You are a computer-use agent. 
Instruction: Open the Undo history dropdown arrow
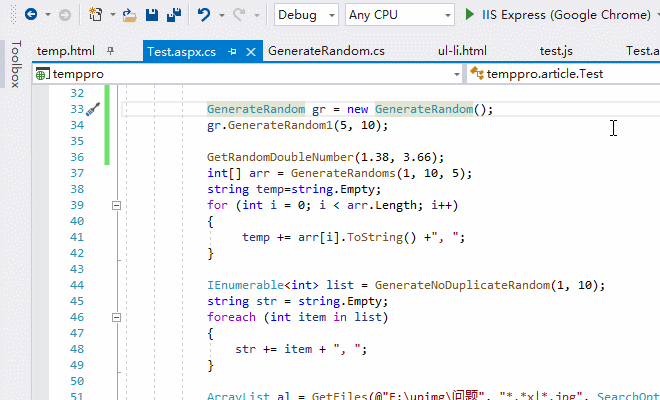pos(222,15)
